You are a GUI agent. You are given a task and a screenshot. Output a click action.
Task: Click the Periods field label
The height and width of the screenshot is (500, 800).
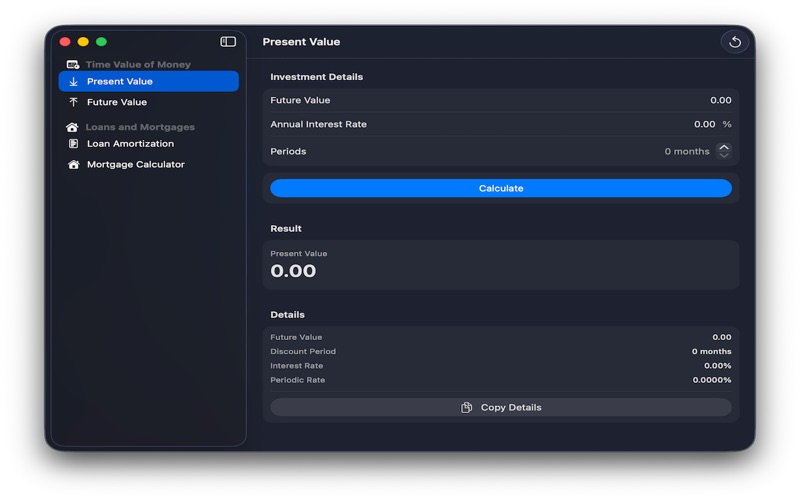(x=288, y=152)
